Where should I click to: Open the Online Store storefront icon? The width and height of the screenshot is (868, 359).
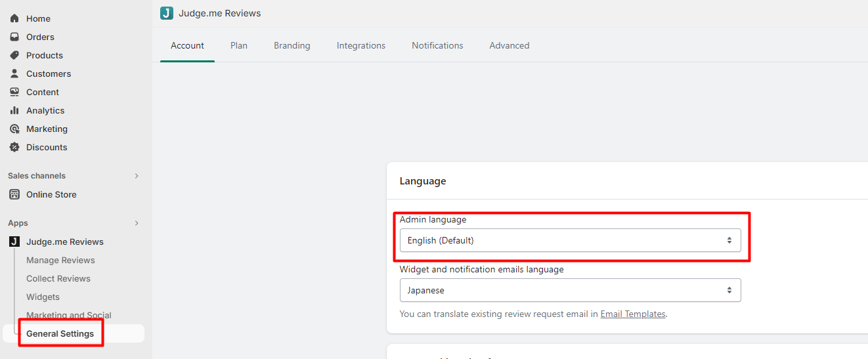point(14,194)
